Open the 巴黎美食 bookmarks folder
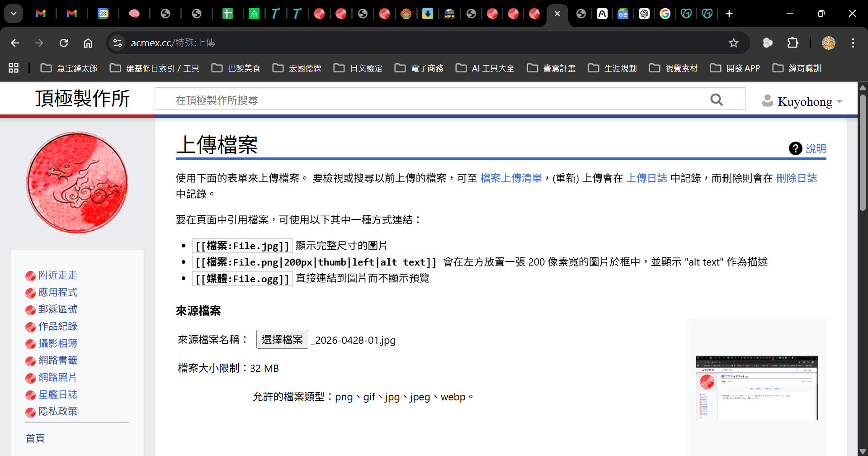The height and width of the screenshot is (456, 868). coord(236,68)
